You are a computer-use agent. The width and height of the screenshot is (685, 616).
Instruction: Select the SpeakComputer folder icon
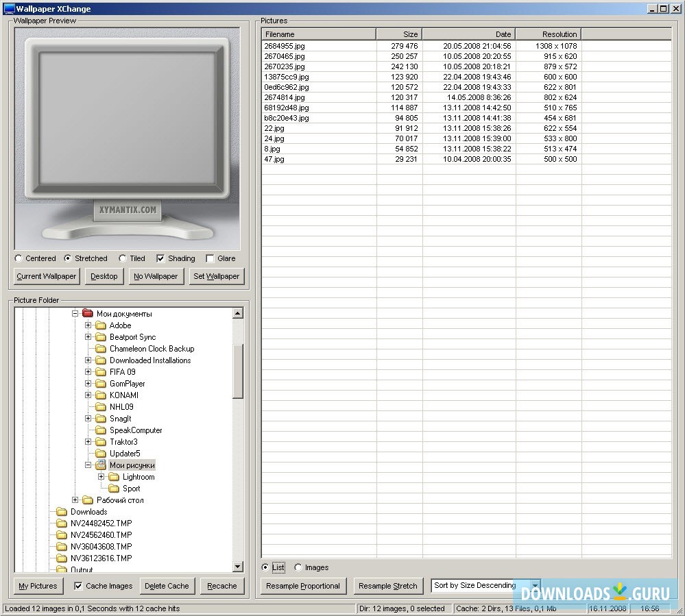tap(100, 430)
